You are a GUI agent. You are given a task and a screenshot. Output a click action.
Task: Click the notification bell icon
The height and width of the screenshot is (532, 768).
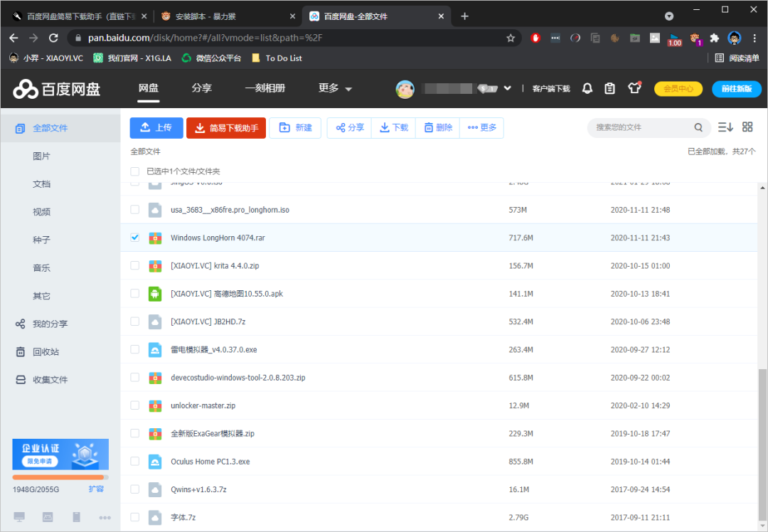tap(587, 88)
